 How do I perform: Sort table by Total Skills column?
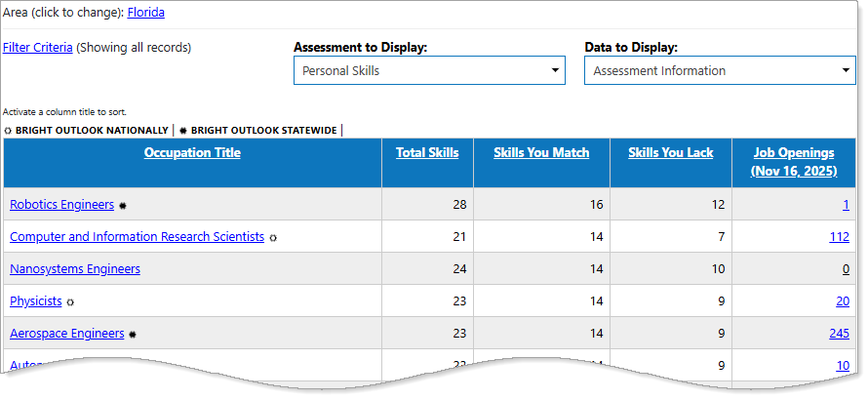(427, 152)
